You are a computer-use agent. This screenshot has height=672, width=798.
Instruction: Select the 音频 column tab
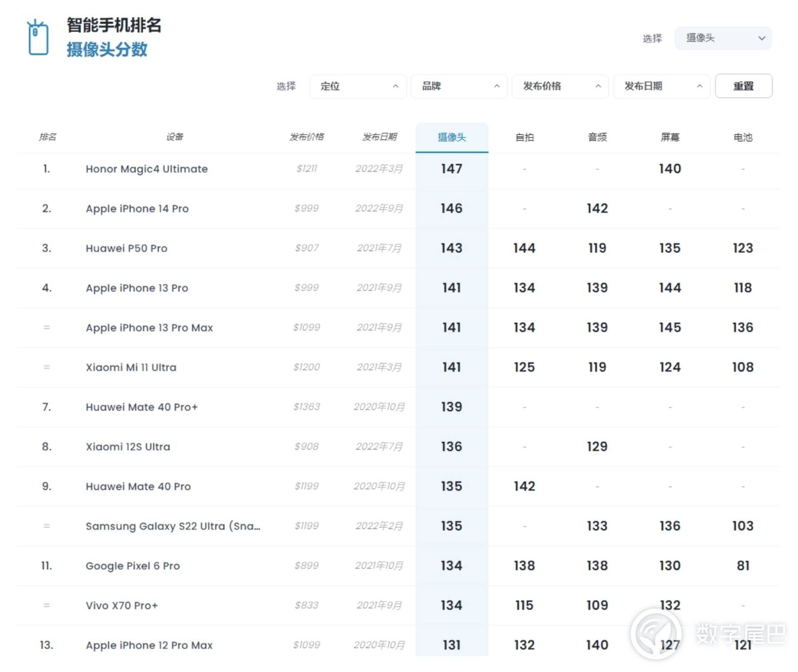597,137
